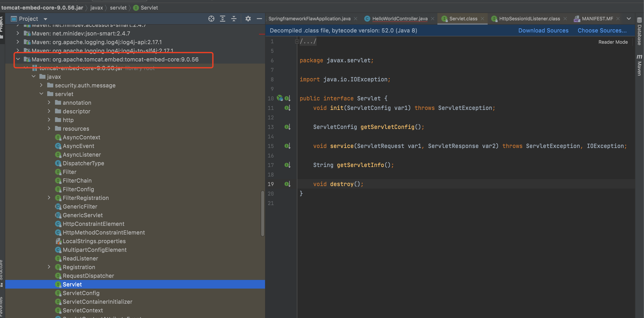The image size is (644, 318).
Task: Open the Project panel settings gear
Action: coord(248,19)
